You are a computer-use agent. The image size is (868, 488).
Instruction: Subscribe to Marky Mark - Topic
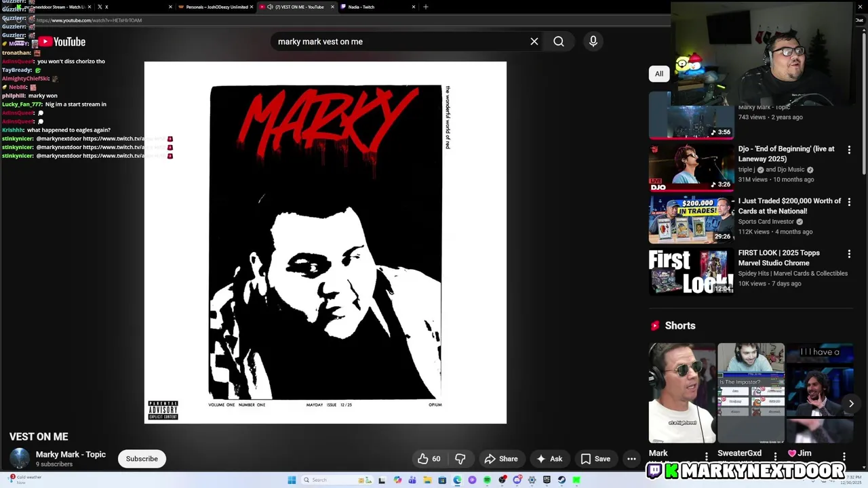click(x=142, y=459)
